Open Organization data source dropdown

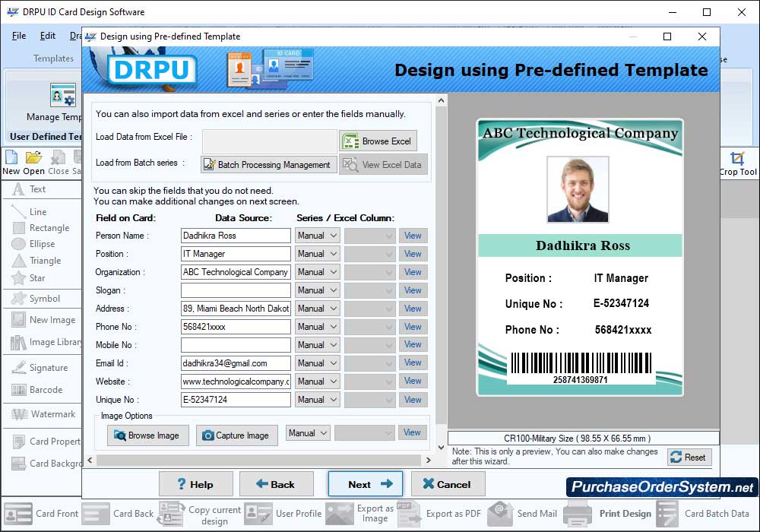317,272
